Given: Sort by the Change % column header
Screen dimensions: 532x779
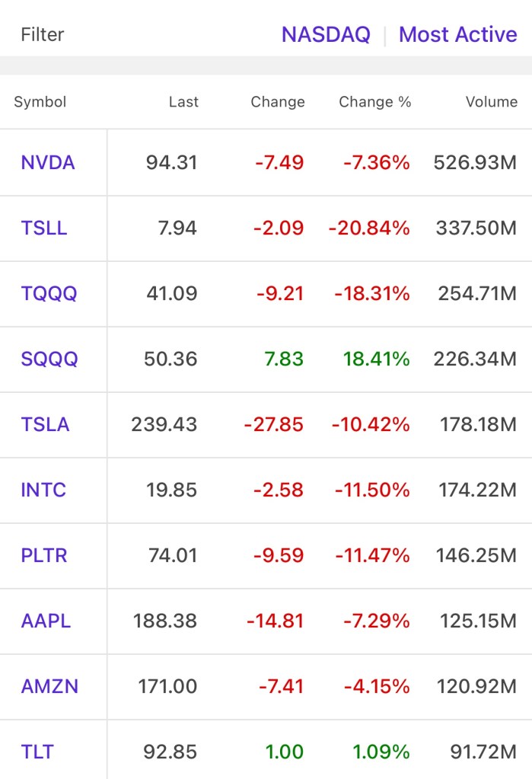Looking at the screenshot, I should pos(374,102).
